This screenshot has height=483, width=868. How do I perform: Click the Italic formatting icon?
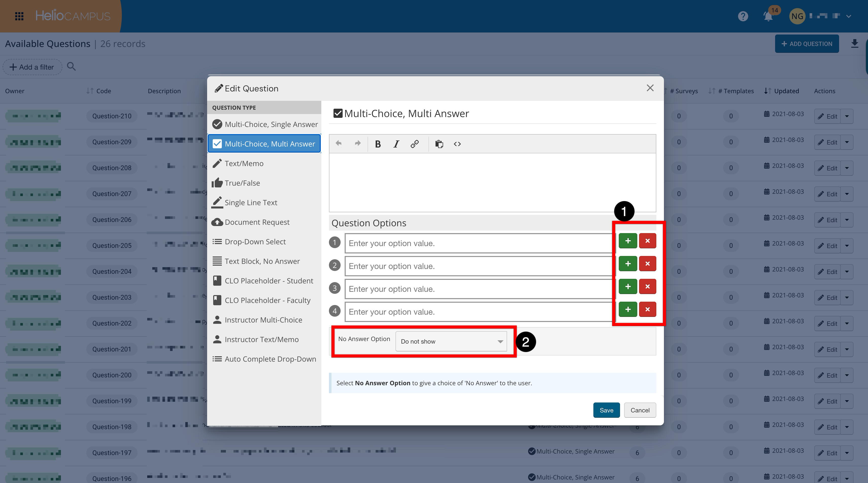[x=396, y=144]
